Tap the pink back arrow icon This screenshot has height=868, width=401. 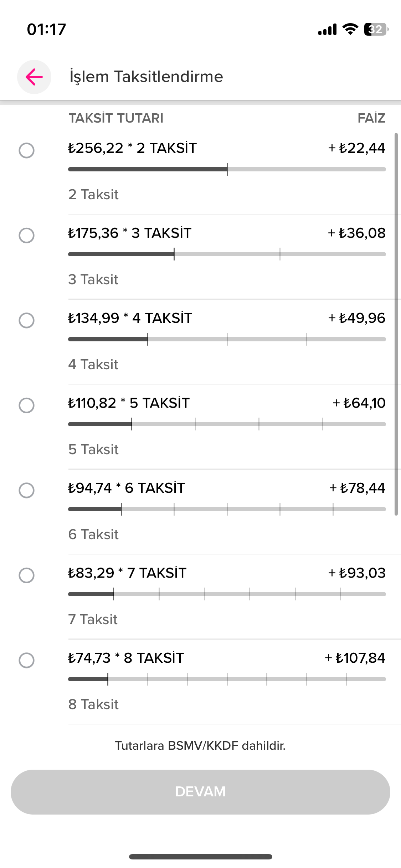pos(34,77)
